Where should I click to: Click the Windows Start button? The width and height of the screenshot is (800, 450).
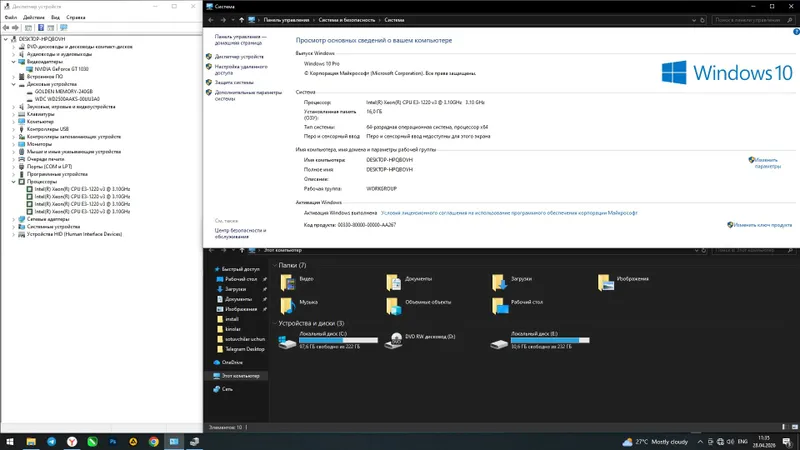click(10, 442)
